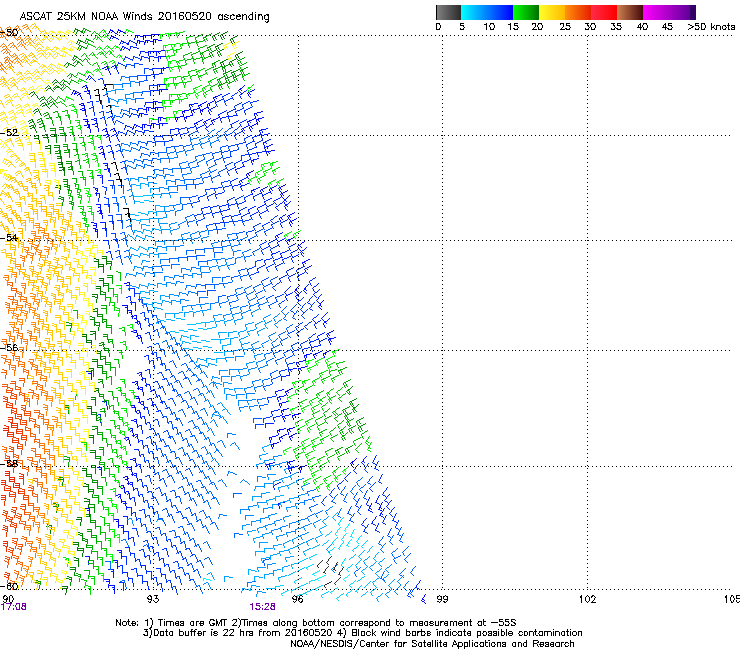Image resolution: width=740 pixels, height=650 pixels.
Task: Click the yellow 20-25 knots color segment
Action: (x=552, y=12)
